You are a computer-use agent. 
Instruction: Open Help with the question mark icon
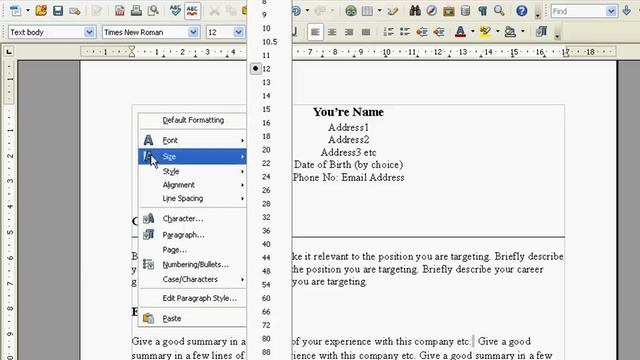coord(522,11)
